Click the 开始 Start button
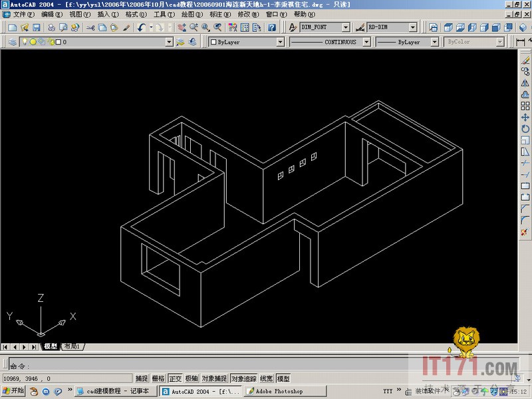532x399 pixels. [13, 391]
